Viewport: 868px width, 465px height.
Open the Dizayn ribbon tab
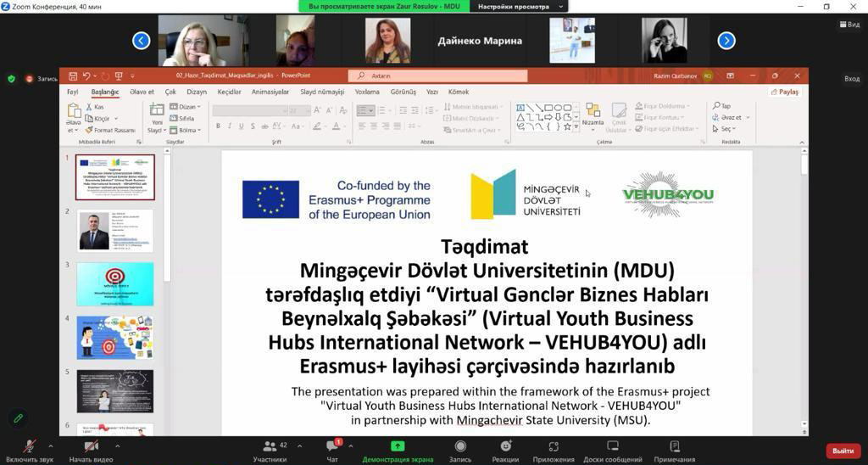197,92
